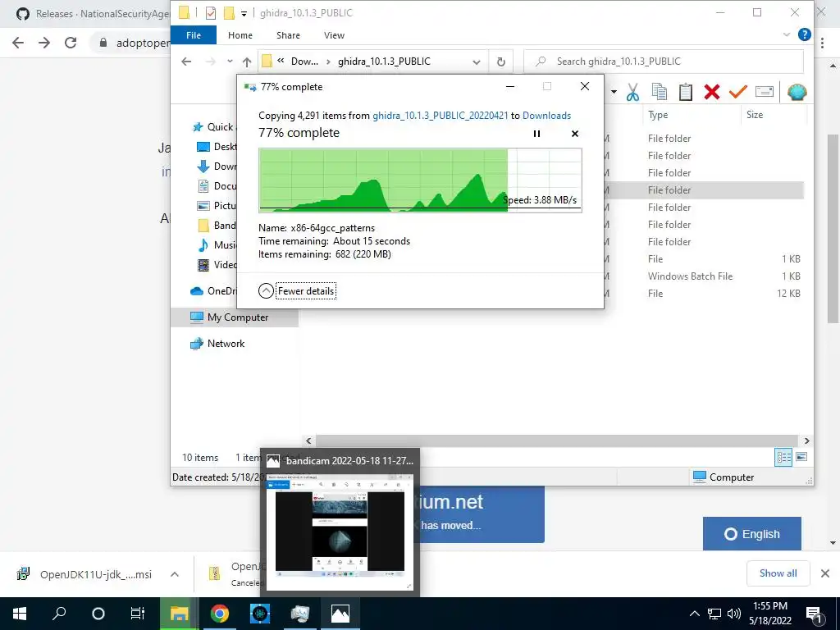Select Pictures in navigation pane
The image size is (840, 630).
point(217,206)
